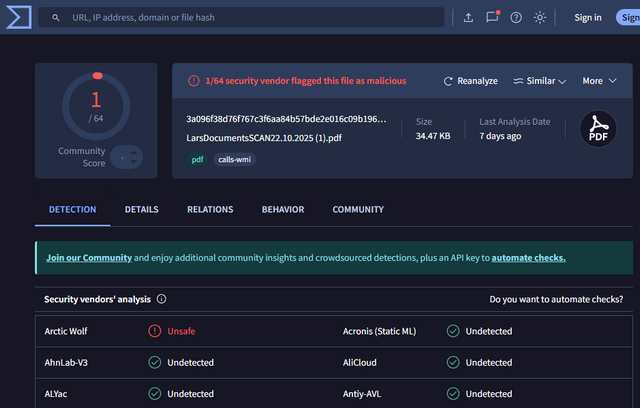Select the pdf tag
This screenshot has height=408, width=640.
click(198, 159)
